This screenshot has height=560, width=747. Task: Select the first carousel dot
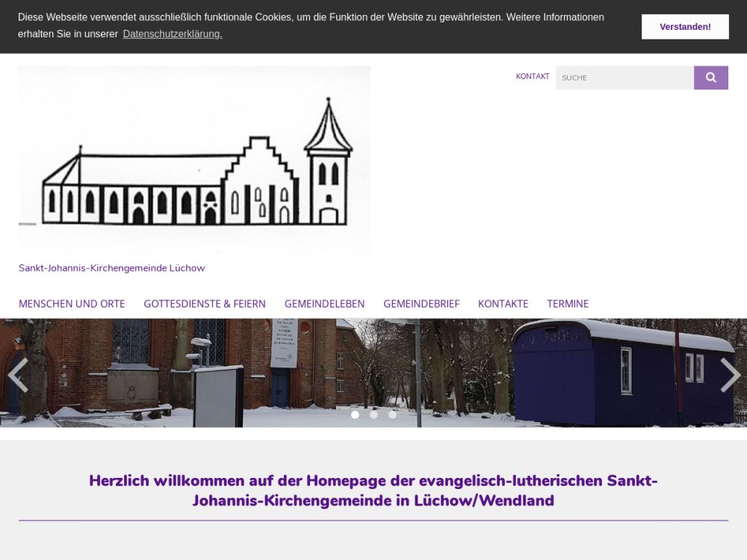355,414
